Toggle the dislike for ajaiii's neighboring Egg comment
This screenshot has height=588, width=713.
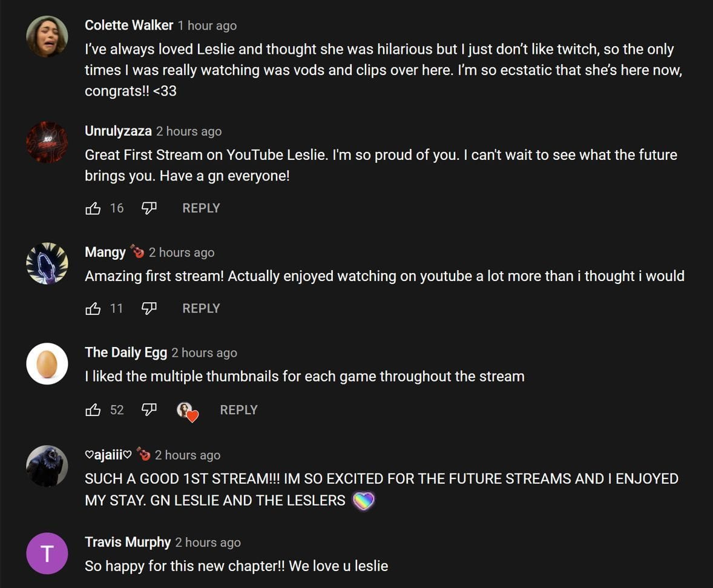coord(150,409)
